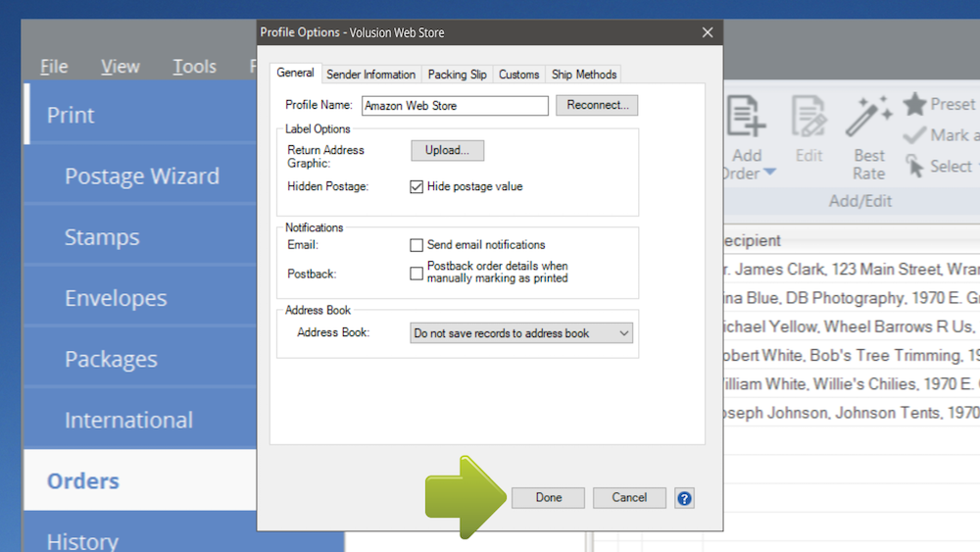Select Postage Wizard in the sidebar

[x=140, y=176]
